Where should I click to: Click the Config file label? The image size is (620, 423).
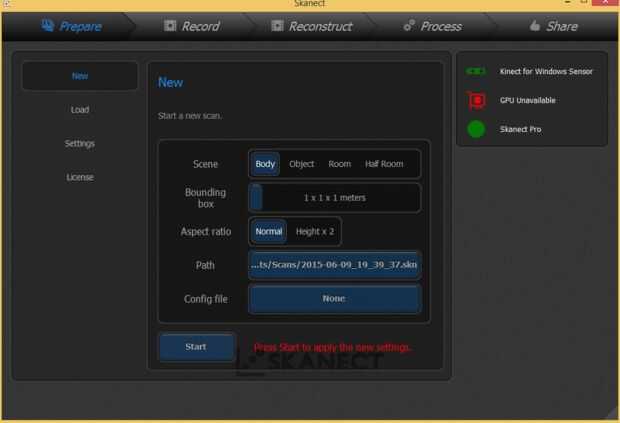click(x=206, y=299)
